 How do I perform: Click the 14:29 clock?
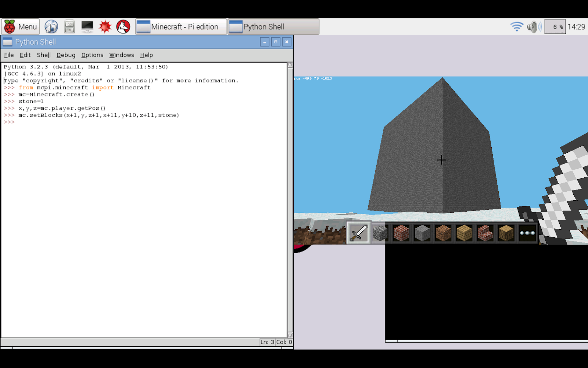[x=576, y=27]
